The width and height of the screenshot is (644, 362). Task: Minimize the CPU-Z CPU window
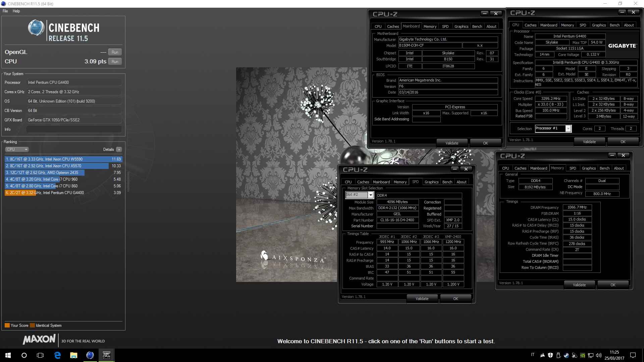click(x=622, y=12)
